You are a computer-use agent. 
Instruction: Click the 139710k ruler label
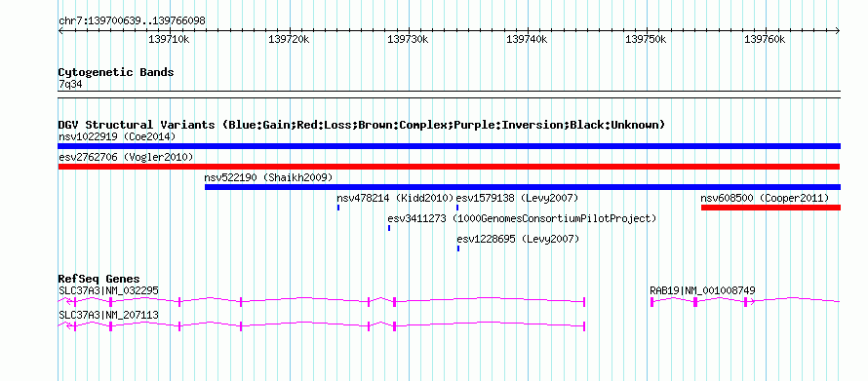(x=169, y=40)
